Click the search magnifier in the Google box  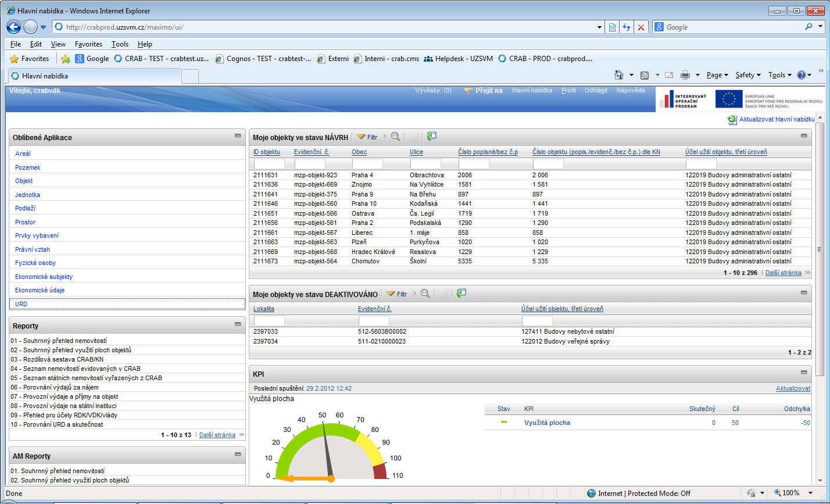click(x=808, y=27)
